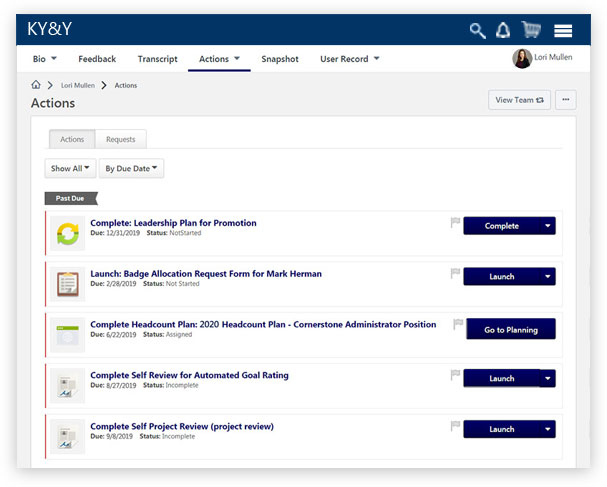Click the View Team button
Image resolution: width=607 pixels, height=487 pixels.
pyautogui.click(x=519, y=100)
